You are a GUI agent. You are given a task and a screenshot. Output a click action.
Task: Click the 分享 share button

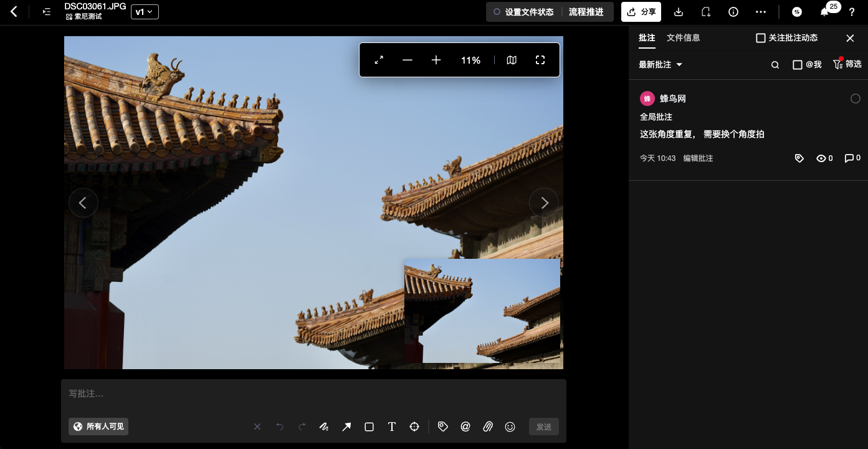click(x=641, y=12)
